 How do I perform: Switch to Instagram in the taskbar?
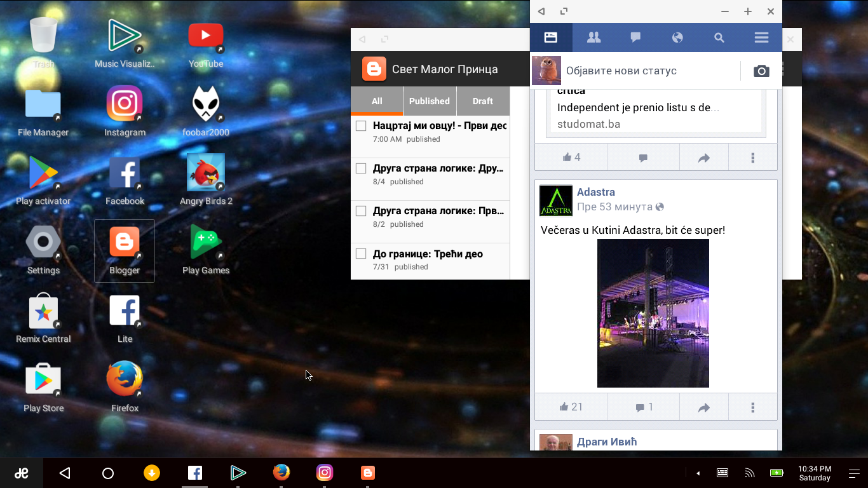(325, 473)
